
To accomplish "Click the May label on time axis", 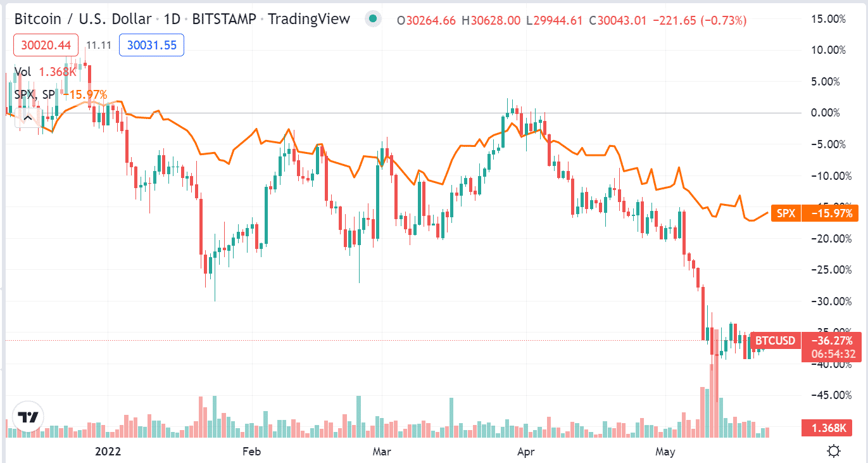I will coord(665,452).
